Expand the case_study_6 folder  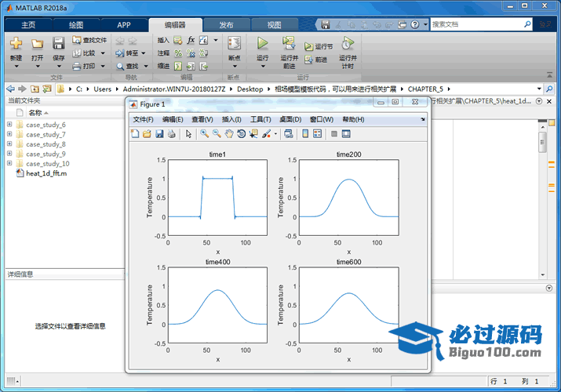(9, 125)
